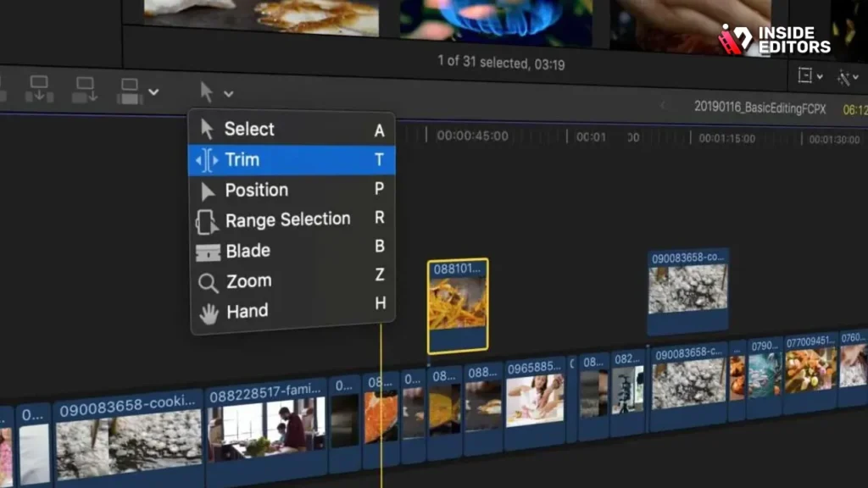Image resolution: width=868 pixels, height=488 pixels.
Task: Click the Blade razor icon in menu
Action: coord(209,252)
